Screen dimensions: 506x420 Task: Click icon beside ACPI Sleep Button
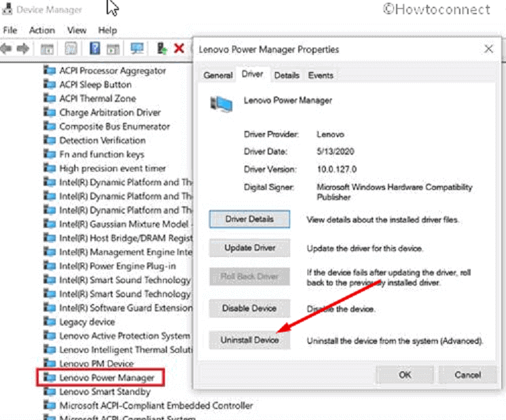(x=50, y=84)
